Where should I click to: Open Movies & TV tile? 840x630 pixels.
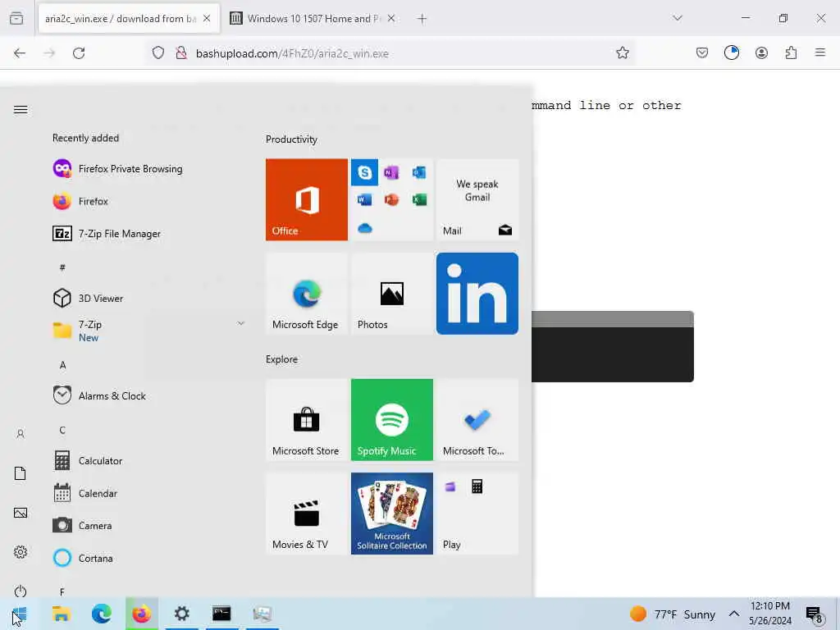(x=307, y=514)
